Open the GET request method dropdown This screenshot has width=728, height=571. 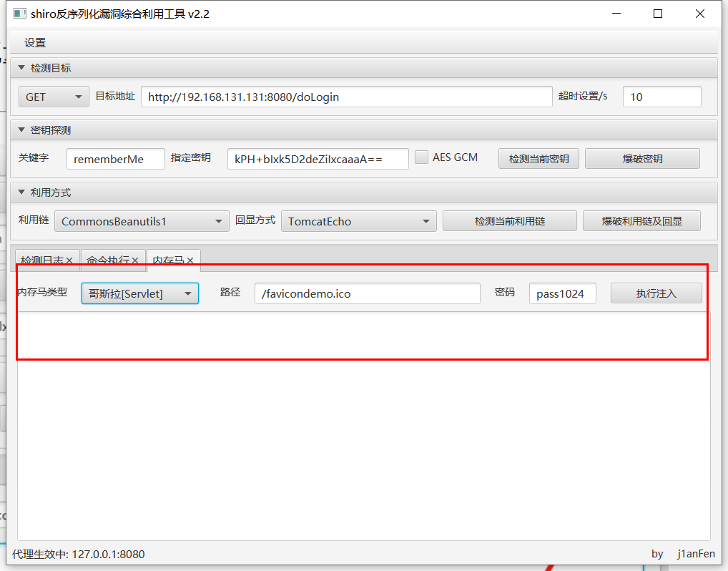tap(54, 96)
